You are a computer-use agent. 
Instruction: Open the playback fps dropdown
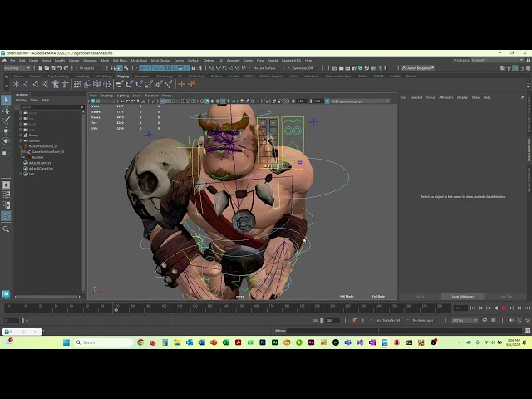465,320
